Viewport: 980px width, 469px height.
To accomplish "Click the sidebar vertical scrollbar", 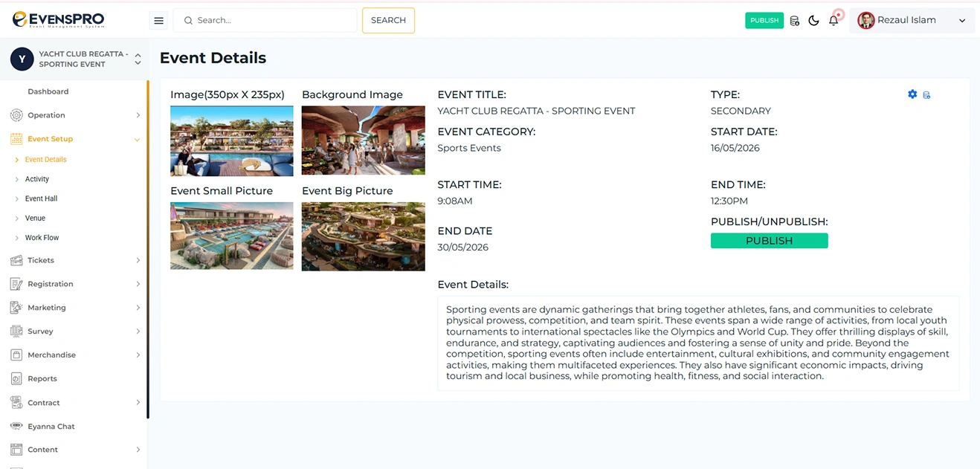I will pyautogui.click(x=148, y=249).
